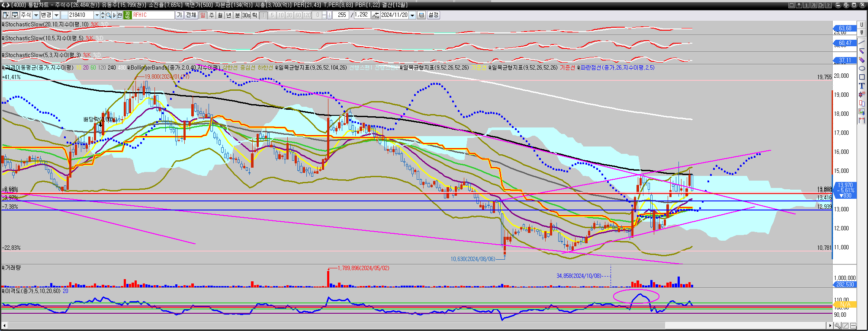Click the title bar number 1 icon
Viewport: 868px width, 331px height.
[806, 5]
